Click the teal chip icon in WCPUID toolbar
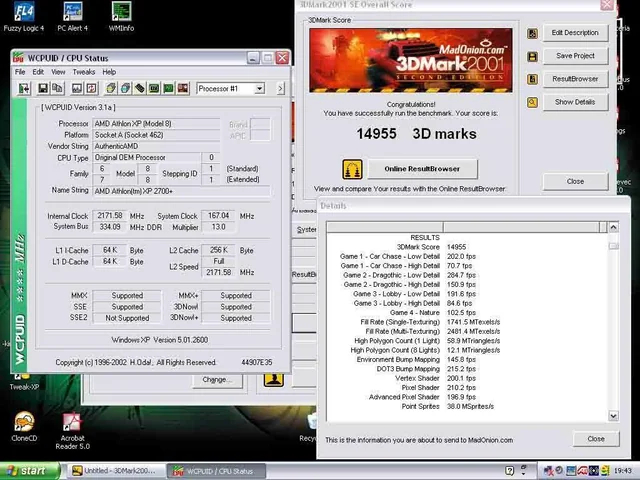Image resolution: width=640 pixels, height=480 pixels. click(x=125, y=89)
